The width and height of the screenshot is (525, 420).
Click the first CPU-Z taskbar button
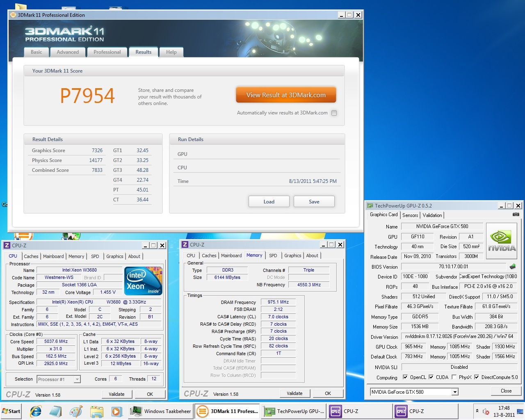tap(360, 411)
